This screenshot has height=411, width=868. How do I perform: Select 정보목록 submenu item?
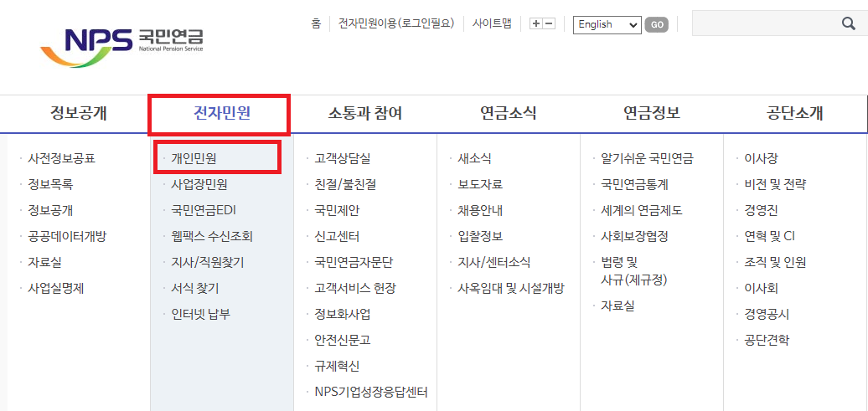click(50, 185)
